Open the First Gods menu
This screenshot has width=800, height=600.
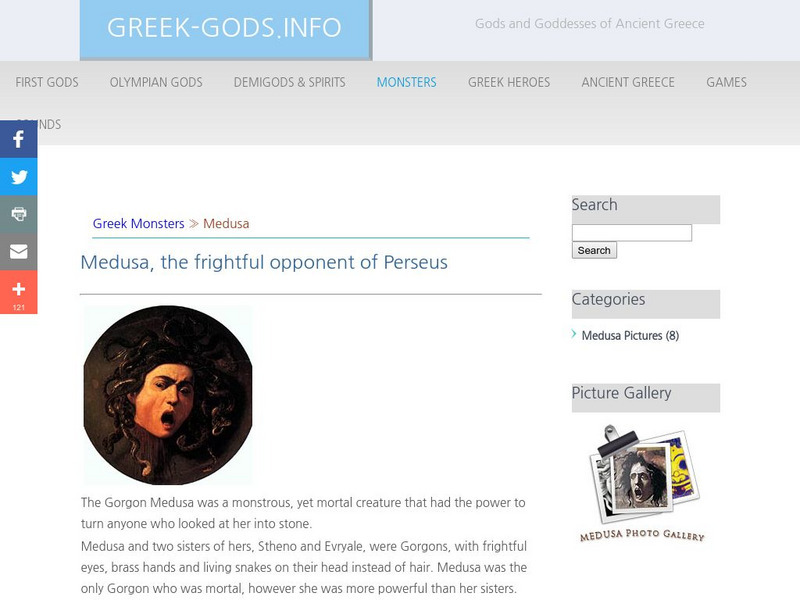tap(47, 82)
